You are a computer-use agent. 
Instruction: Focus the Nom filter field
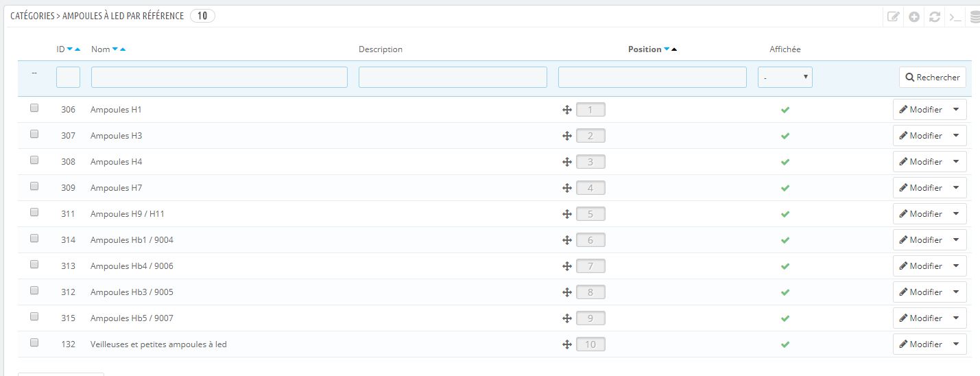(x=219, y=78)
